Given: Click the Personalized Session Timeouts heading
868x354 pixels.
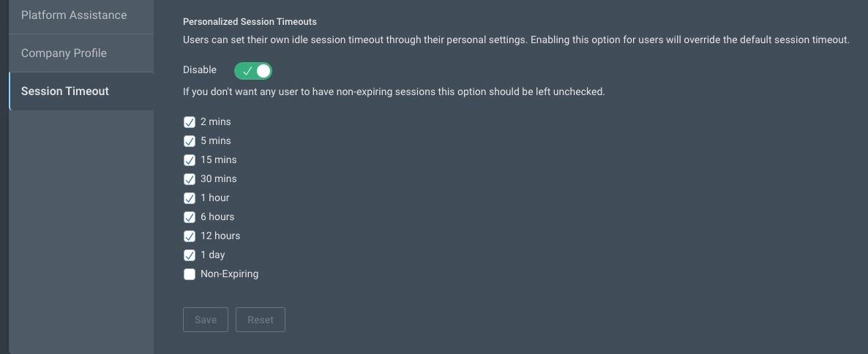Looking at the screenshot, I should (250, 22).
